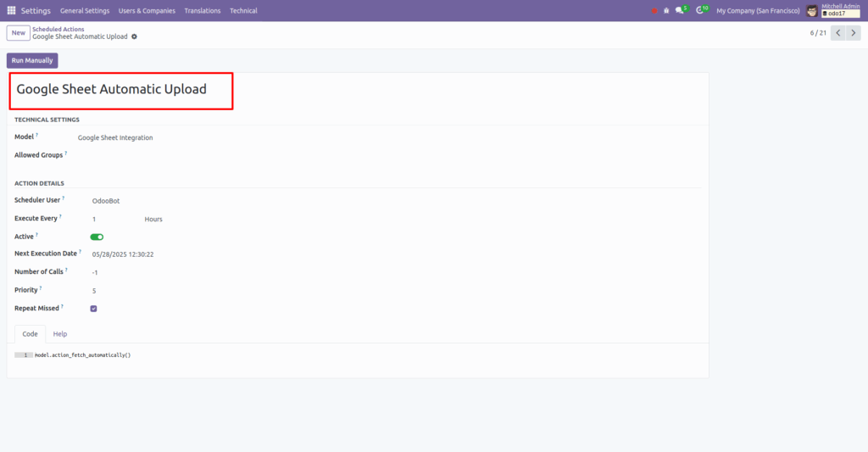Image resolution: width=868 pixels, height=452 pixels.
Task: Open the Scheduler User OdooBot dropdown
Action: coord(106,201)
